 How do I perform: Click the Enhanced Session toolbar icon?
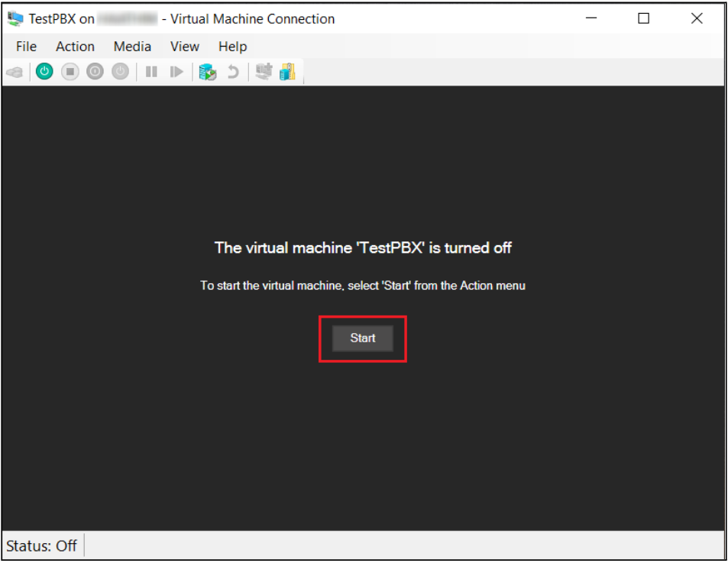[x=264, y=72]
